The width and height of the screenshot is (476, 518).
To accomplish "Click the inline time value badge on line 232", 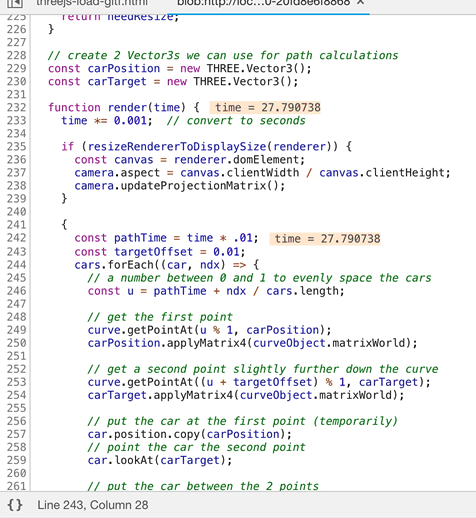I will 265,107.
